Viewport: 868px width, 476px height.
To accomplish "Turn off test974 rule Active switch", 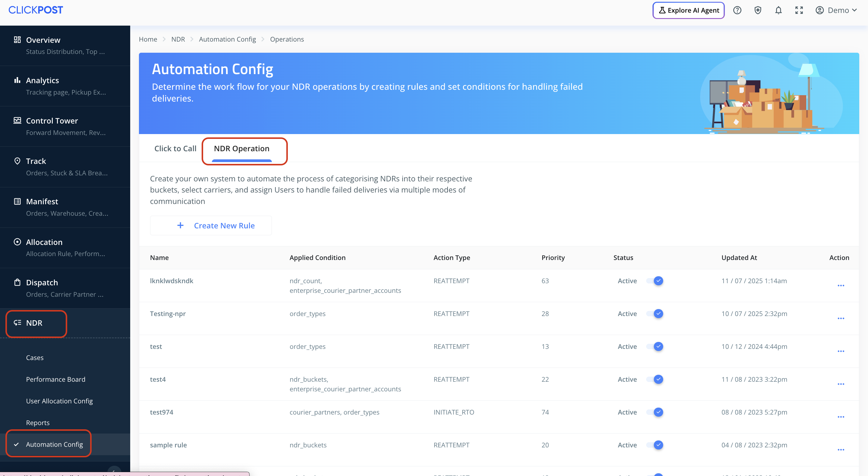I will point(655,412).
